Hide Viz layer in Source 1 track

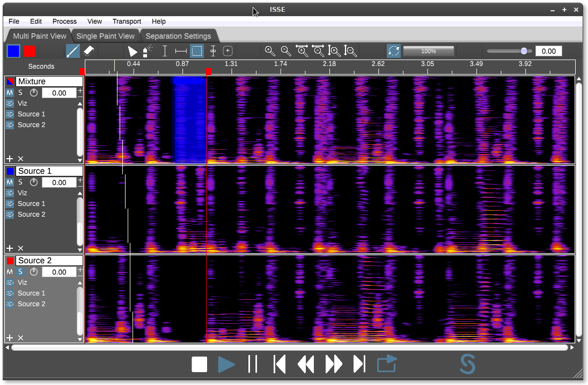tap(10, 193)
